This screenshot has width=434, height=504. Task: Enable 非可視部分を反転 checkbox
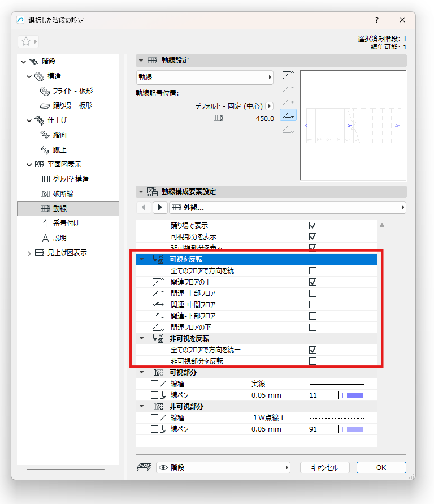click(x=313, y=361)
